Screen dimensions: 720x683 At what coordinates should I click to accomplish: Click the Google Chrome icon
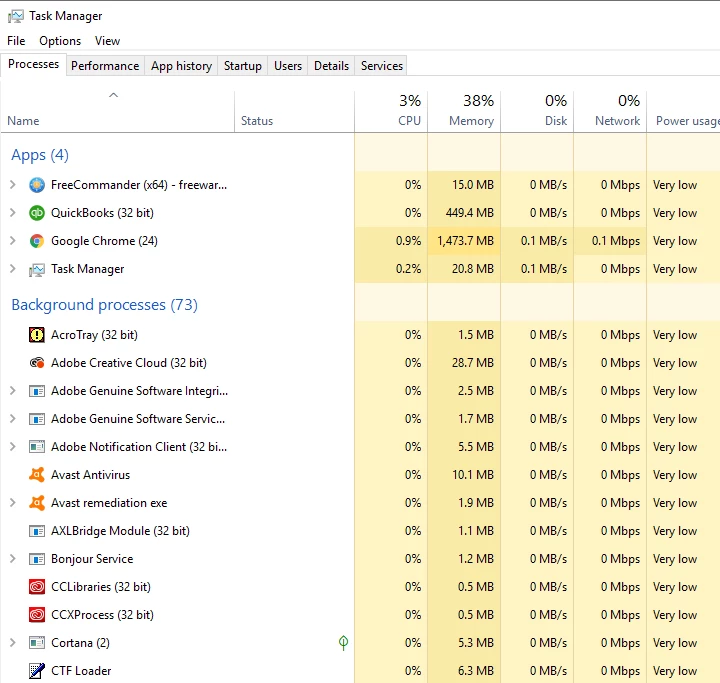(37, 241)
